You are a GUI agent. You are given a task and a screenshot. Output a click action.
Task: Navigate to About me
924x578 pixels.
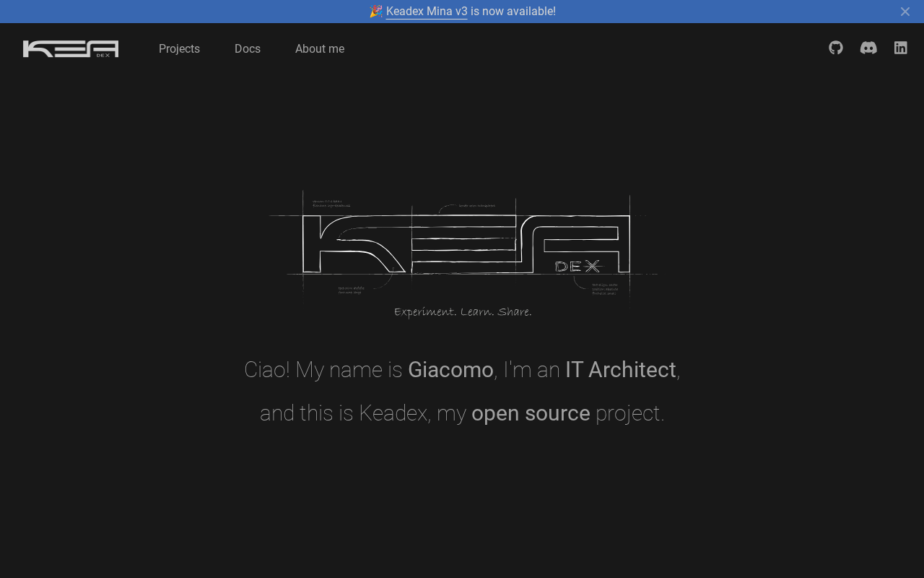click(x=320, y=48)
